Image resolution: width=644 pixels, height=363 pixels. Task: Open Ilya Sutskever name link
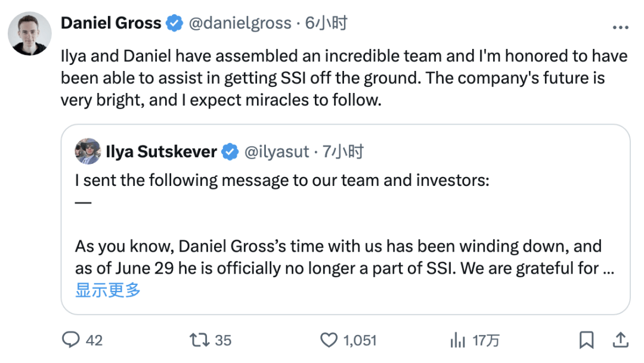[x=161, y=151]
